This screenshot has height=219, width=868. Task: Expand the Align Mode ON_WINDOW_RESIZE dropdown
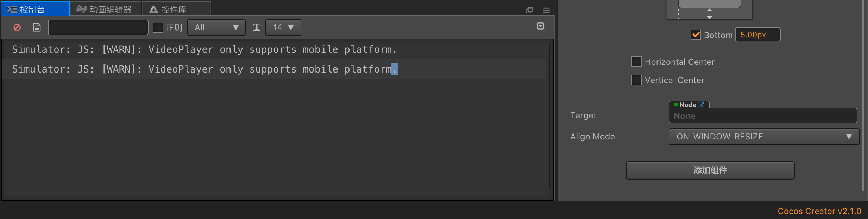pos(763,137)
